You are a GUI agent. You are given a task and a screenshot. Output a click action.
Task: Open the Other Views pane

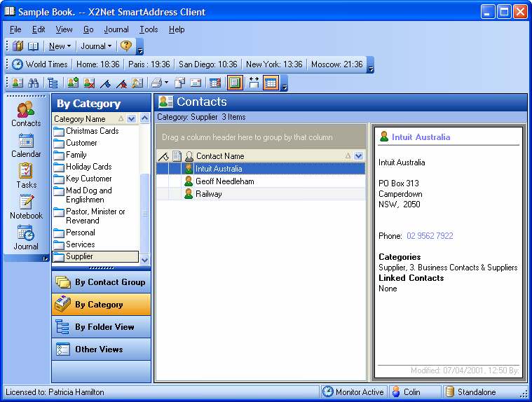click(x=101, y=349)
